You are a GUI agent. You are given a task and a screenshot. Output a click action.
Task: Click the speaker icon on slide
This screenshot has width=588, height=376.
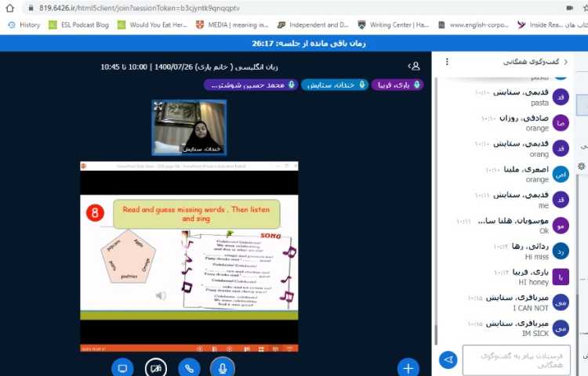pos(161,295)
